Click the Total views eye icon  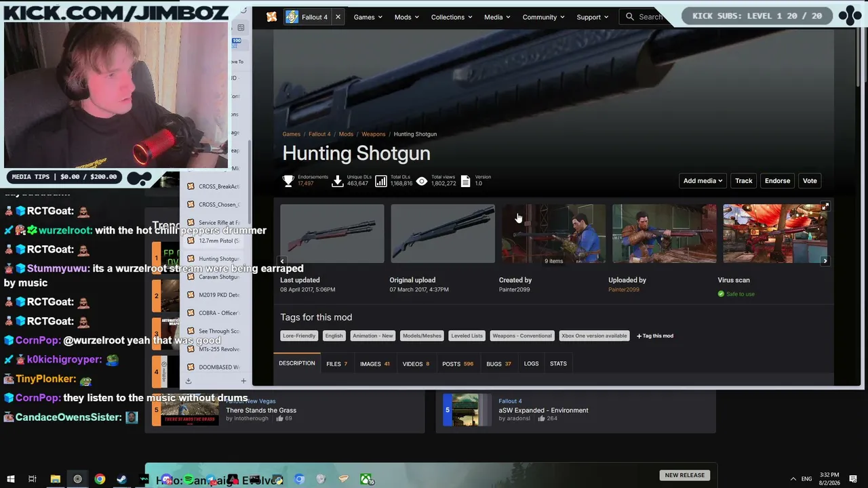tap(422, 181)
